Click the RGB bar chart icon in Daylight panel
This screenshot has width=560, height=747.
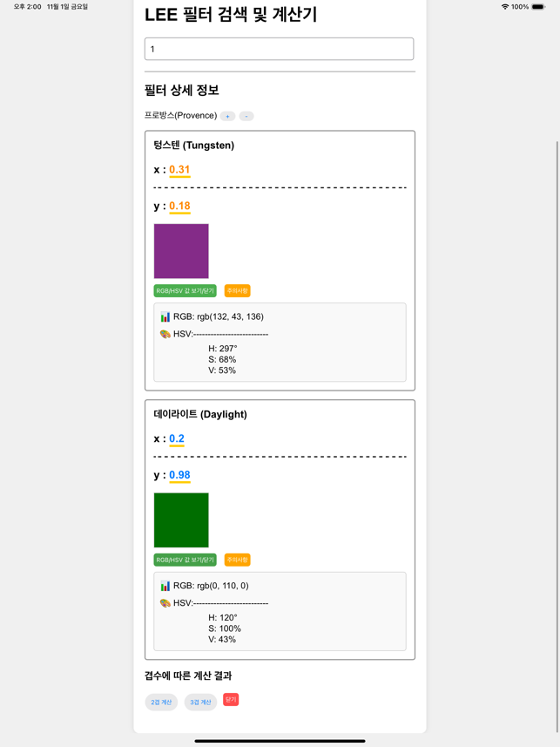[x=165, y=586]
